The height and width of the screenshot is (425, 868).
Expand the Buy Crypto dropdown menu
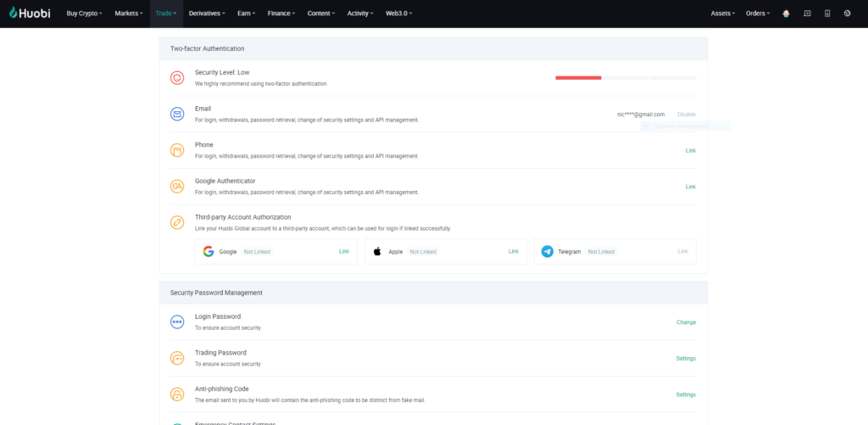(84, 14)
